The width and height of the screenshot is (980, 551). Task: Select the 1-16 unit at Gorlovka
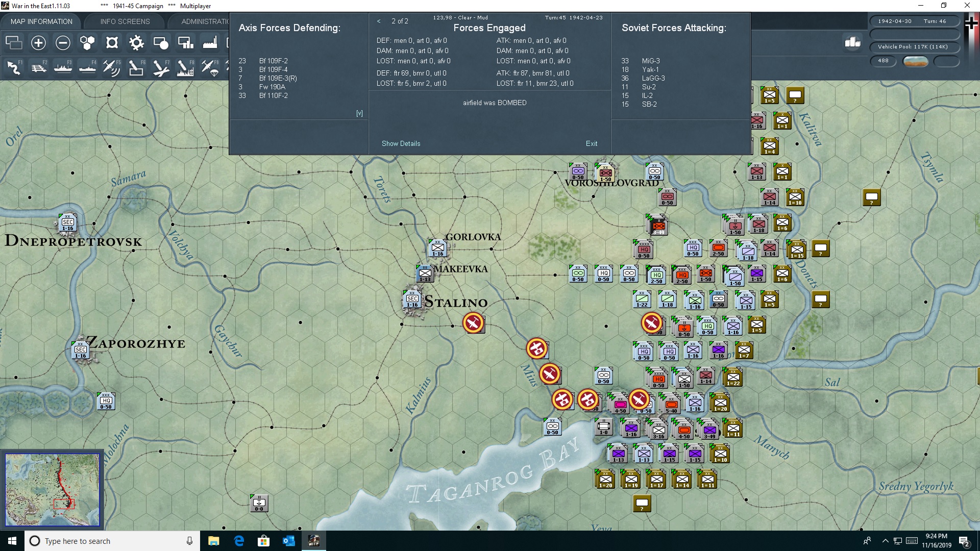click(x=437, y=248)
